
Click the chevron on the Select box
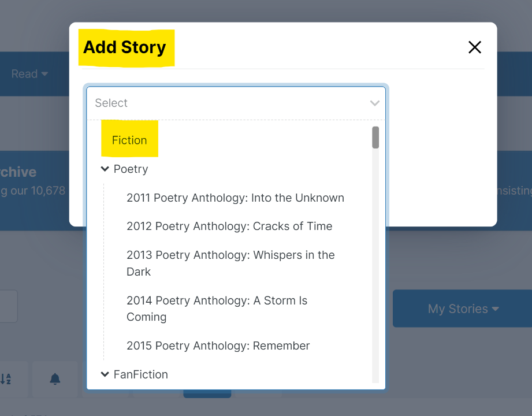pos(376,102)
